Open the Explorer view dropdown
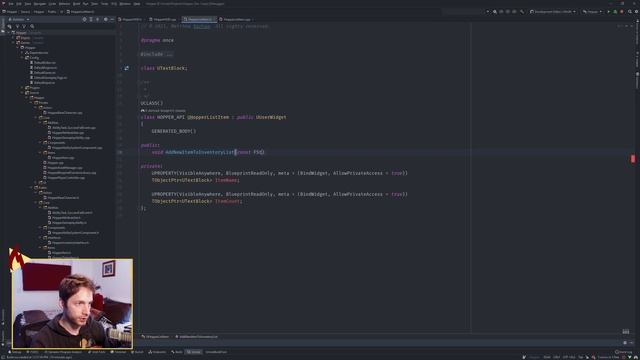 (19, 19)
